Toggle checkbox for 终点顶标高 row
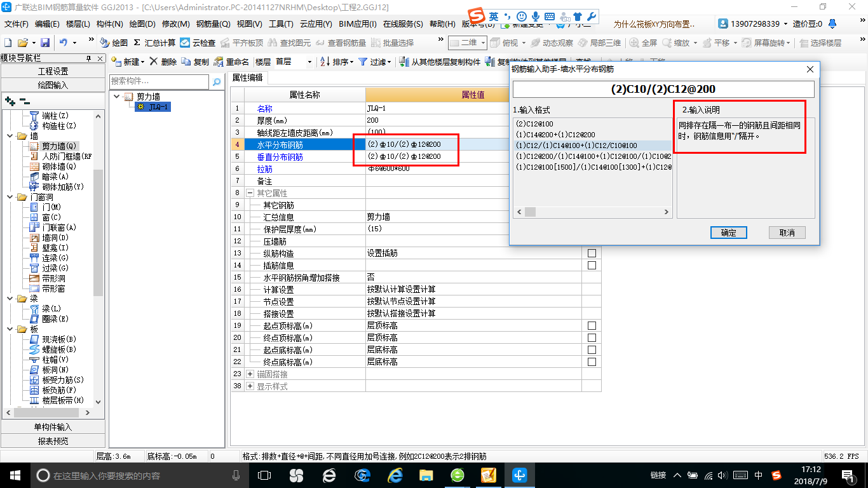The width and height of the screenshot is (868, 488). coord(592,337)
